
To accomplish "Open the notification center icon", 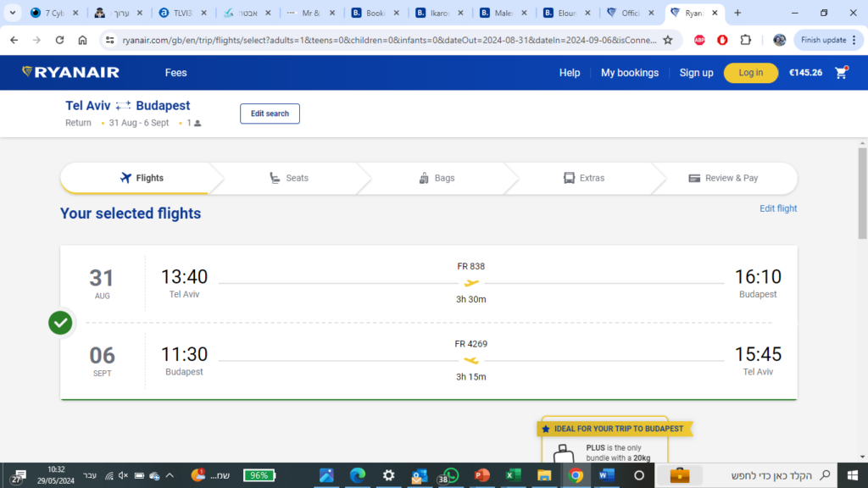I will (18, 476).
